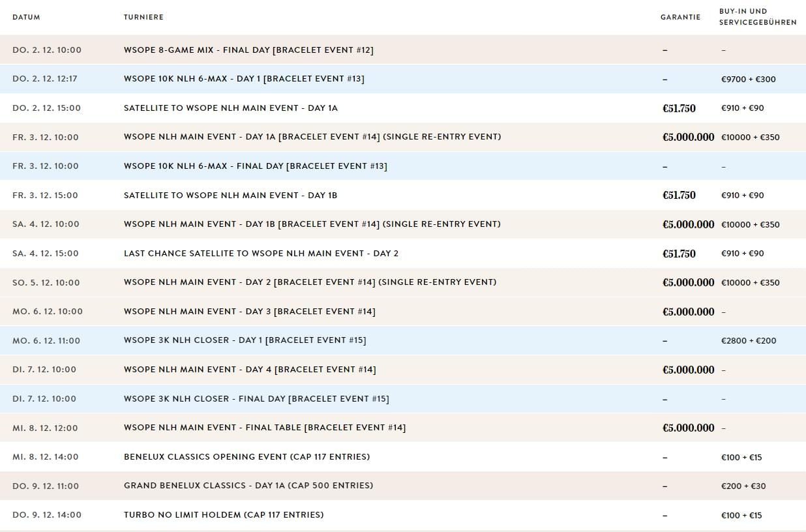The width and height of the screenshot is (806, 532).
Task: Click €51.750 guarantee for Last Chance Satellite
Action: point(679,254)
